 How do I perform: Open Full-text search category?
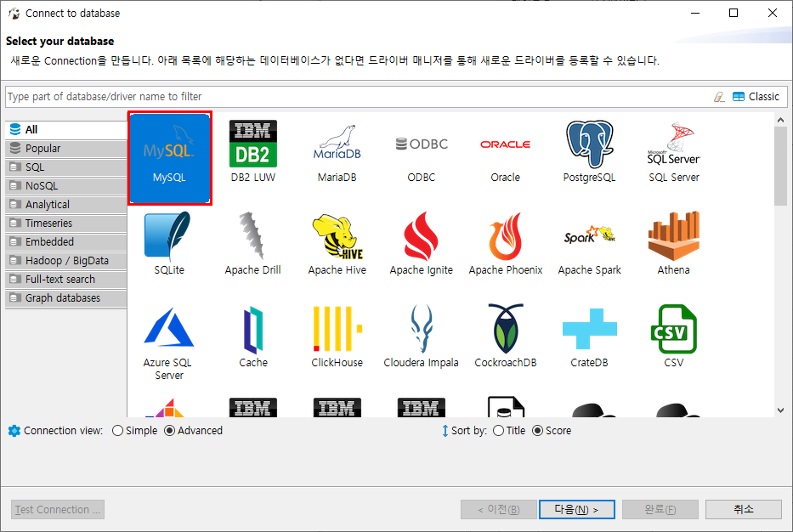(x=66, y=279)
